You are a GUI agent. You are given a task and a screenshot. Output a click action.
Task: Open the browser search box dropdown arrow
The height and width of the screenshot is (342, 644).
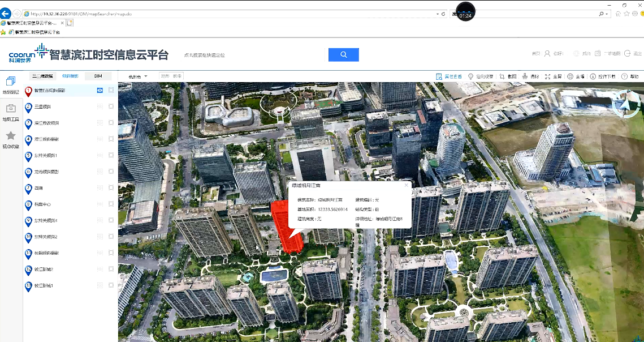(607, 13)
